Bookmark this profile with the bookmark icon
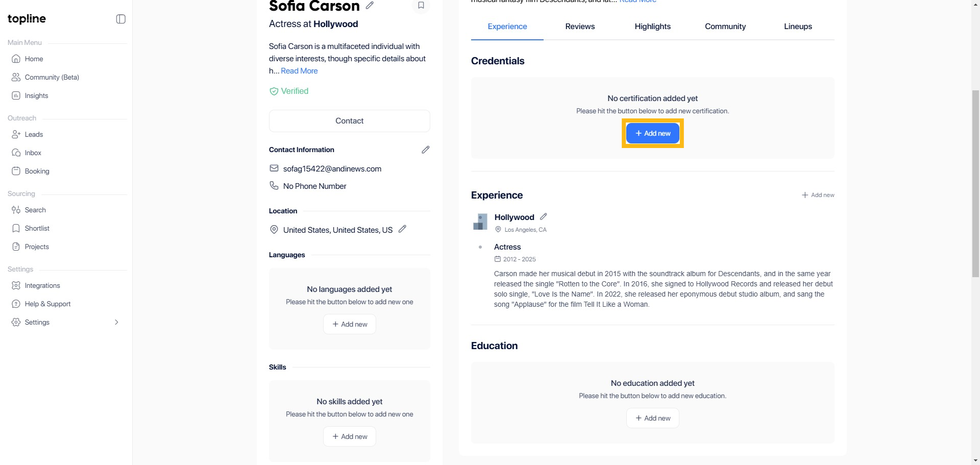 tap(421, 6)
